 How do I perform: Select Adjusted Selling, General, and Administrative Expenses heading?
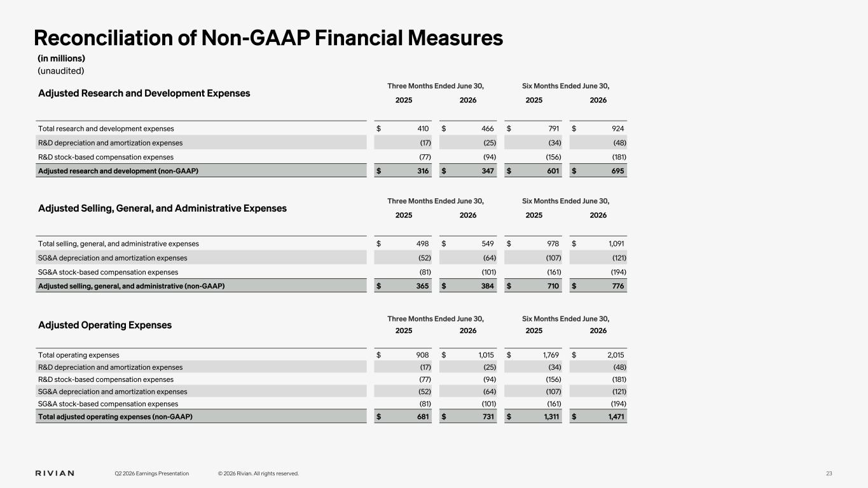[x=162, y=208]
